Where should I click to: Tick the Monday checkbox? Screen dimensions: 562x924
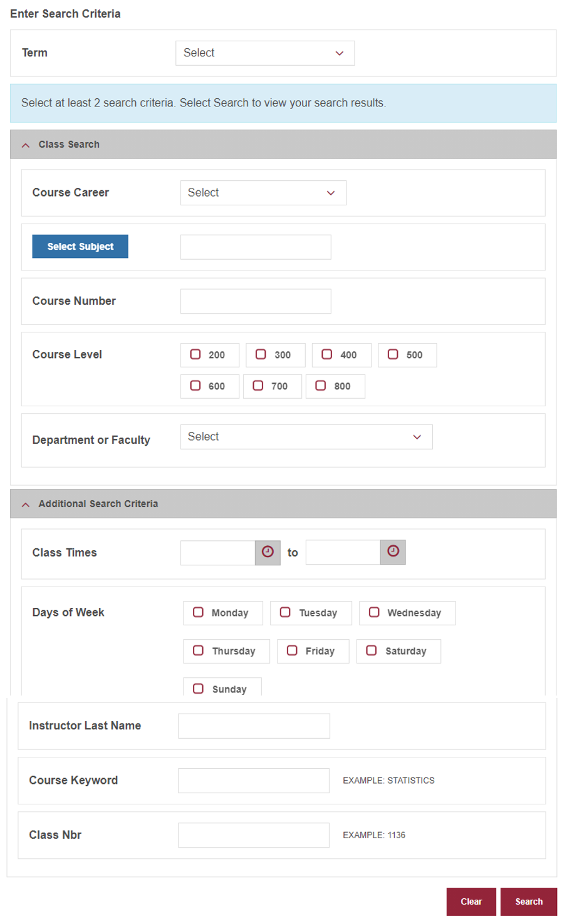click(198, 612)
